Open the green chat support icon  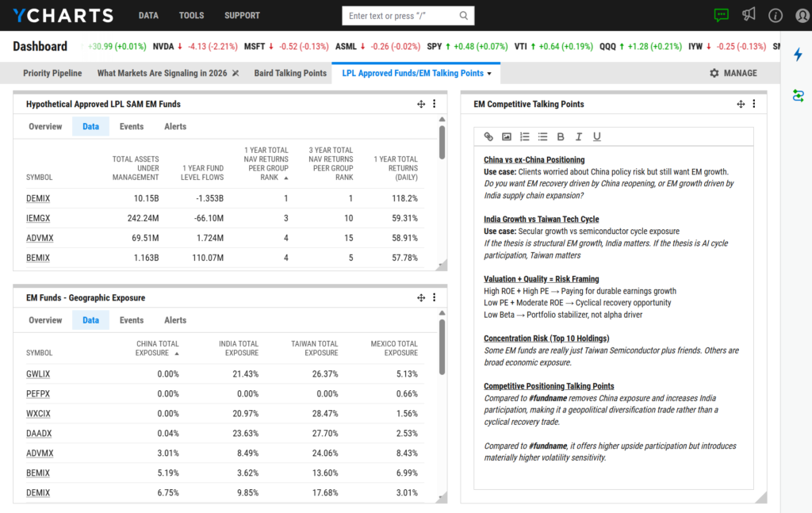(721, 14)
